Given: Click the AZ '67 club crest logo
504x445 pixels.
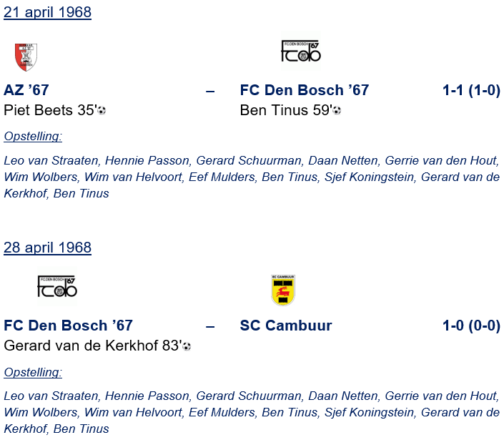Looking at the screenshot, I should click(26, 57).
